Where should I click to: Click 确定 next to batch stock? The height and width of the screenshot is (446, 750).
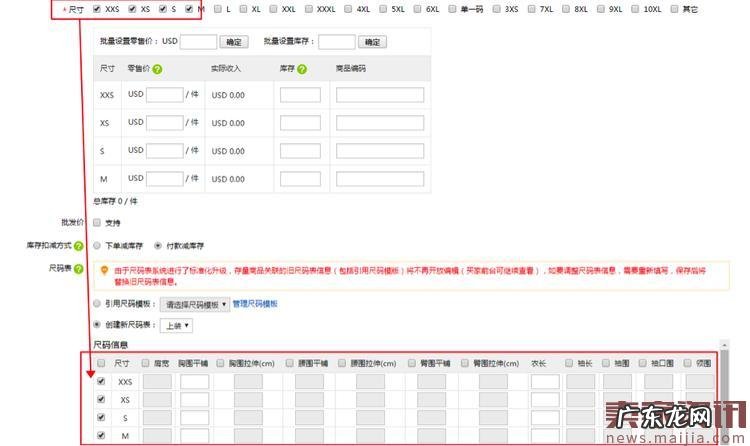click(x=372, y=42)
